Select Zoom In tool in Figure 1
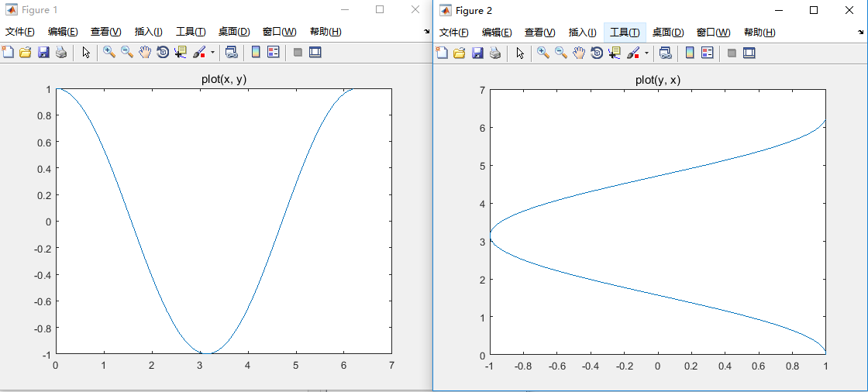 109,53
